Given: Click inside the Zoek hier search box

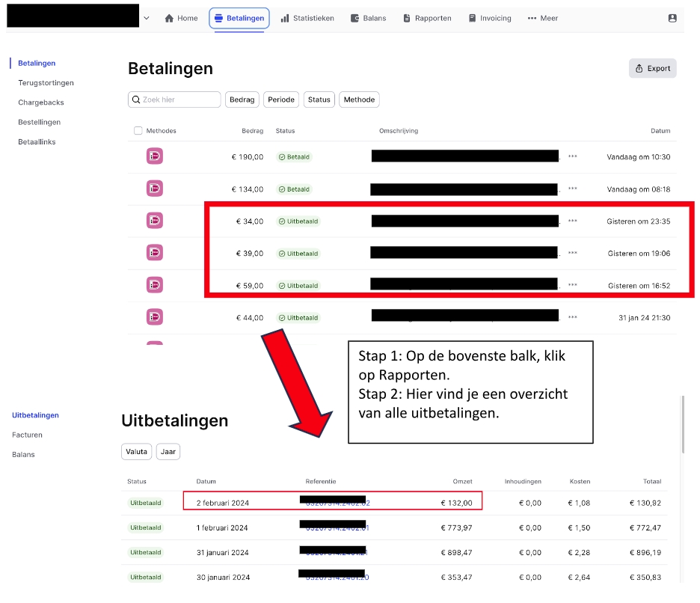Looking at the screenshot, I should point(175,100).
